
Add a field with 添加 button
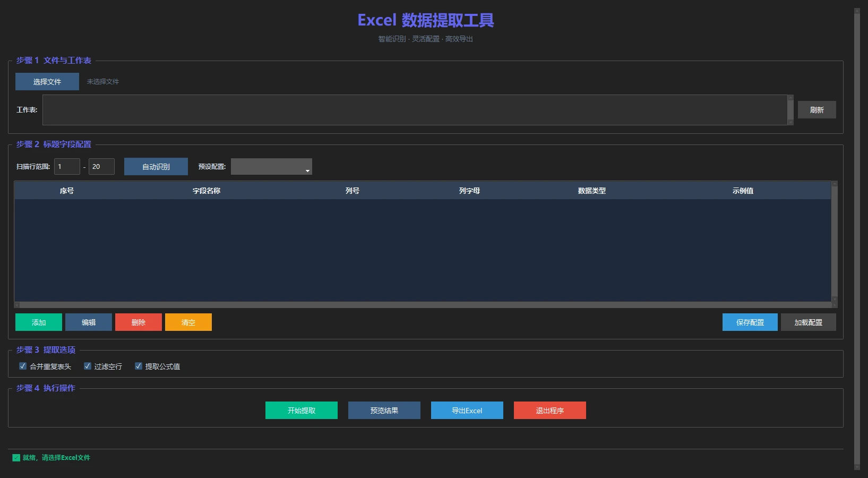[39, 322]
